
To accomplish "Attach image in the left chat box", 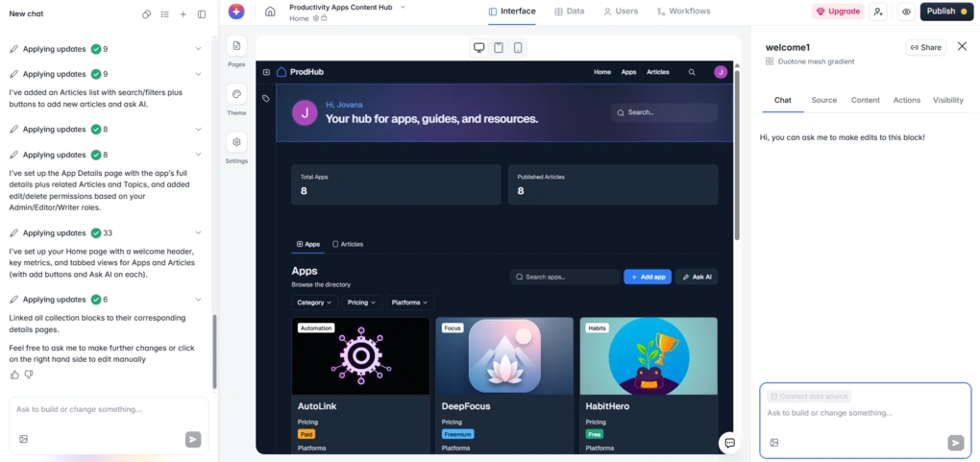I will [x=23, y=440].
